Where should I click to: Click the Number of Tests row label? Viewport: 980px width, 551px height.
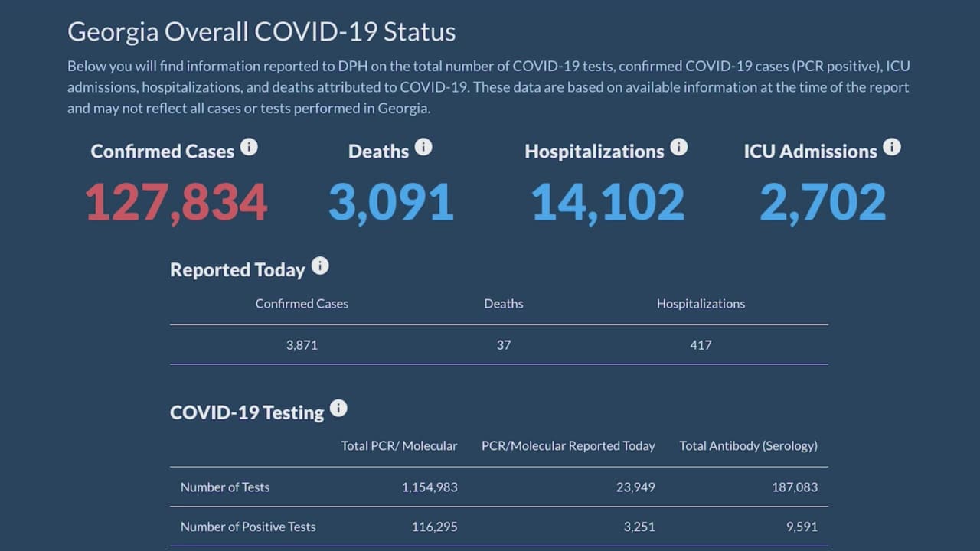tap(225, 487)
